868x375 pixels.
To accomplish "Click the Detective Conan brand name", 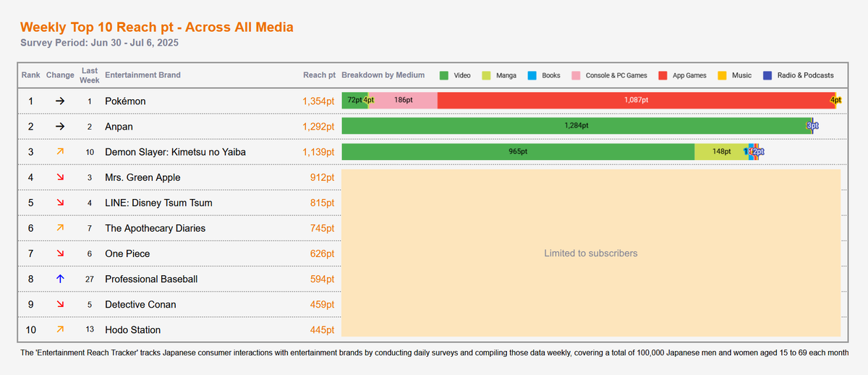I will (x=140, y=304).
